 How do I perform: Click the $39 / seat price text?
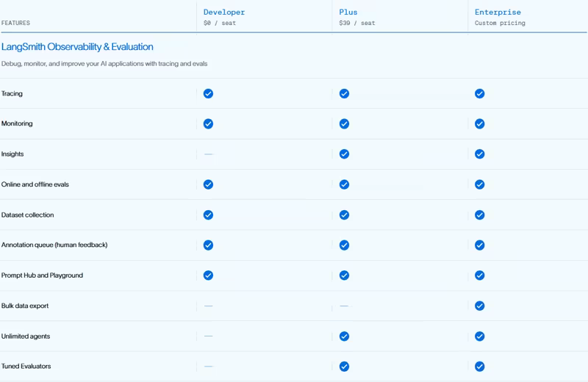pyautogui.click(x=356, y=23)
